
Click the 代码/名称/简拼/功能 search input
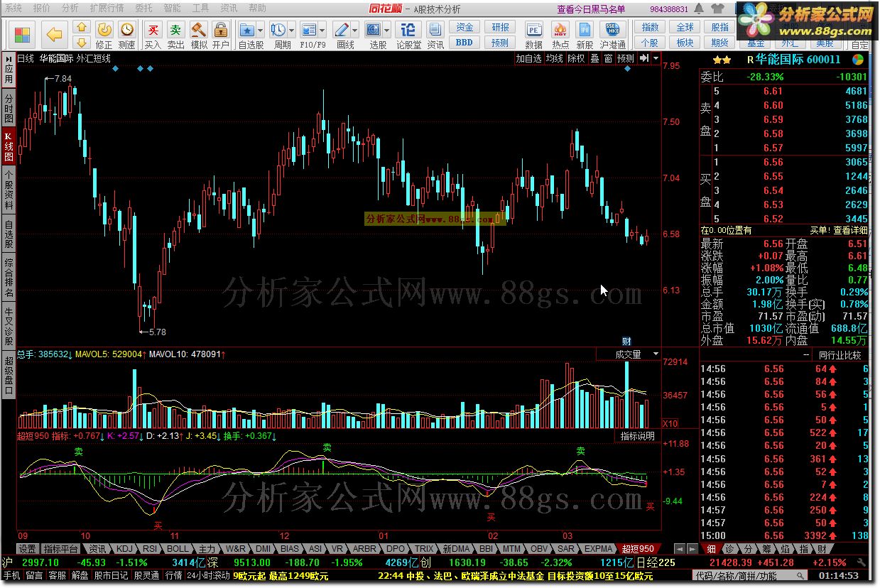[749, 576]
